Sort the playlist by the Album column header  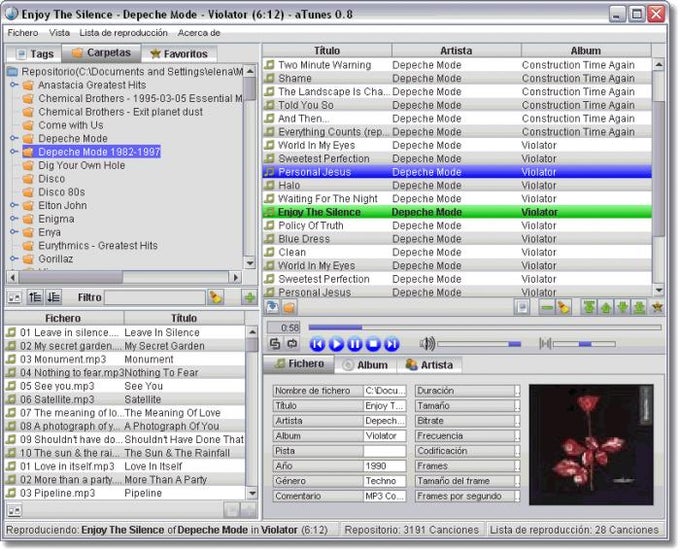(x=586, y=51)
